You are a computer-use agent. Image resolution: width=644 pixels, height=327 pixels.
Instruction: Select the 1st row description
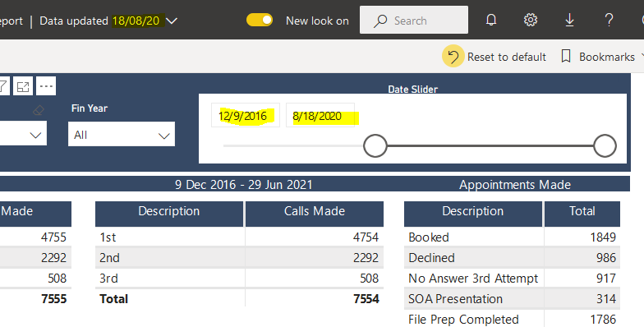[108, 237]
